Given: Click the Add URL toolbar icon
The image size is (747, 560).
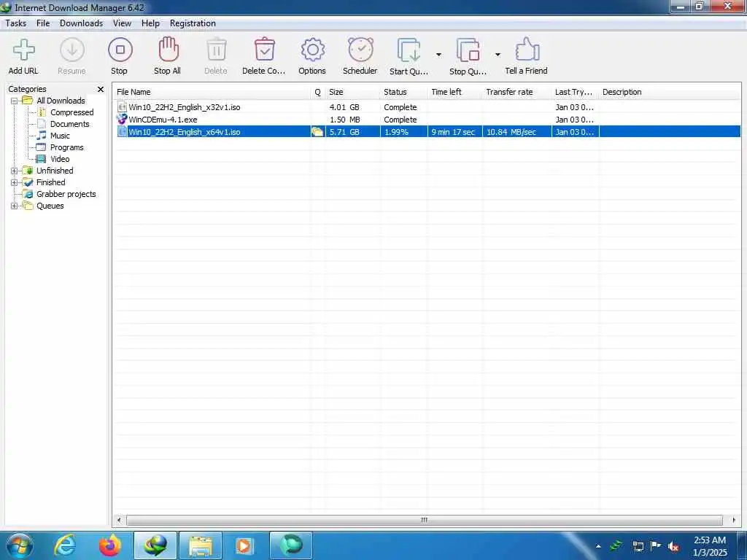Looking at the screenshot, I should [x=23, y=50].
